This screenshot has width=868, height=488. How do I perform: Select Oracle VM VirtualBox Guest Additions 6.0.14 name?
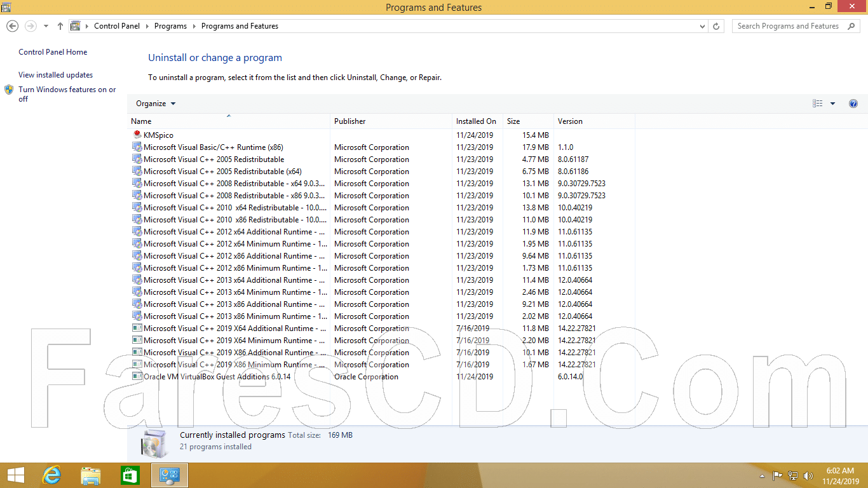(217, 377)
